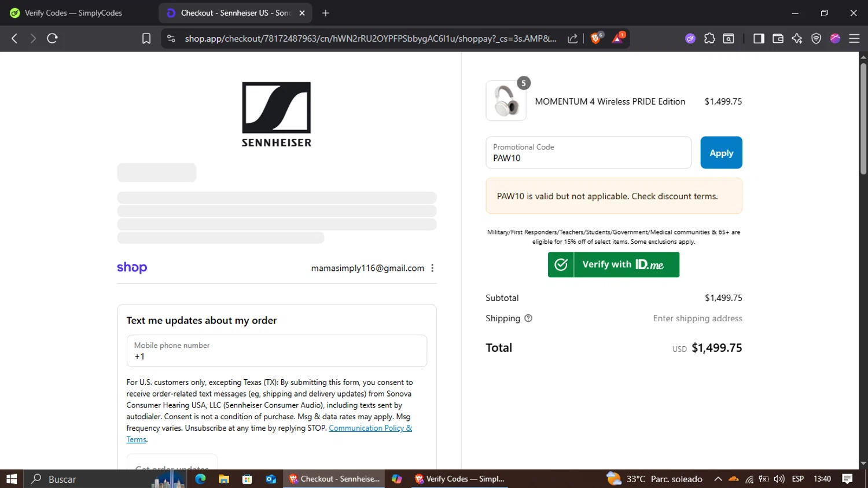Viewport: 868px width, 488px height.
Task: Click the purple extension icon in the toolbar
Action: [x=690, y=38]
